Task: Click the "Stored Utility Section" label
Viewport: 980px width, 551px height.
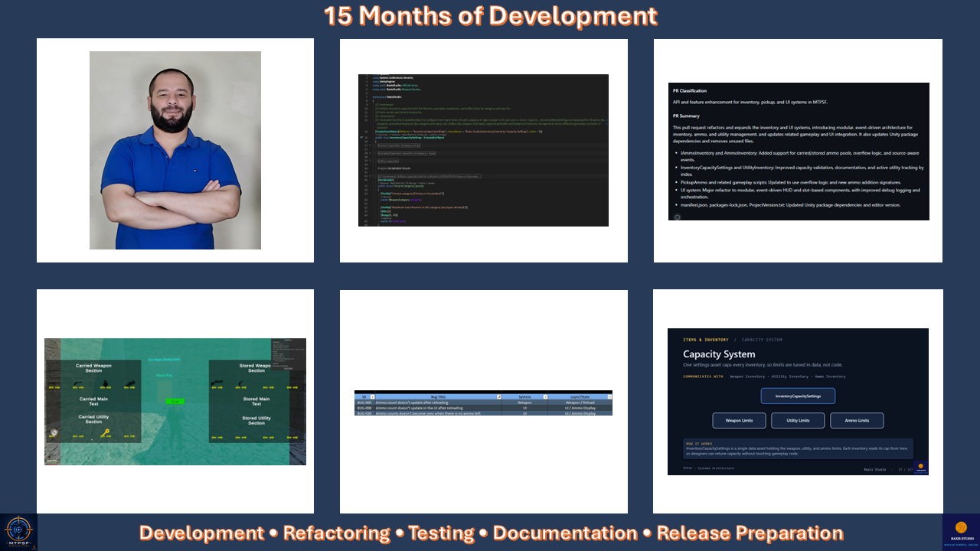Action: coord(256,420)
